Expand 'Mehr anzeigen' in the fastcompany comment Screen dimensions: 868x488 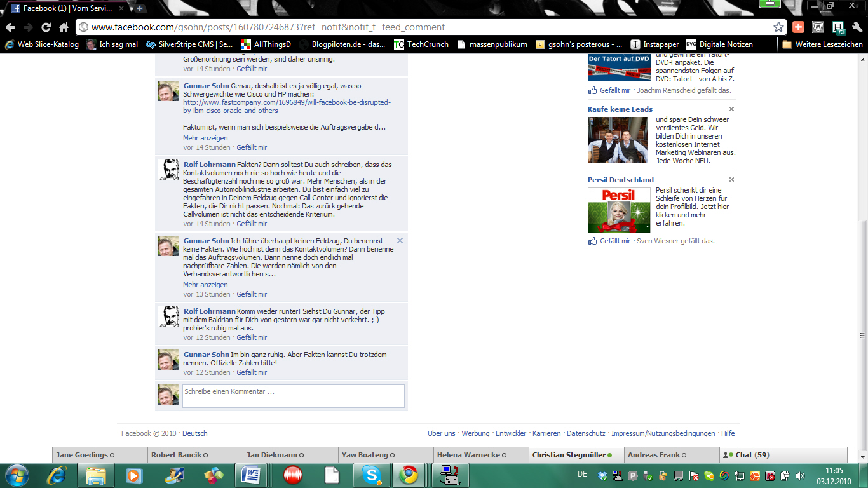(x=205, y=138)
